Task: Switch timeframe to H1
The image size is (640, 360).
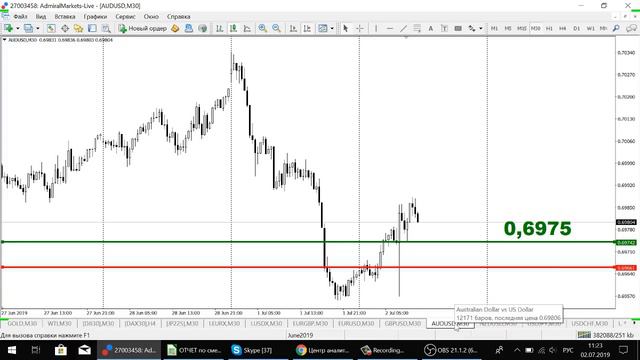Action: 549,28
